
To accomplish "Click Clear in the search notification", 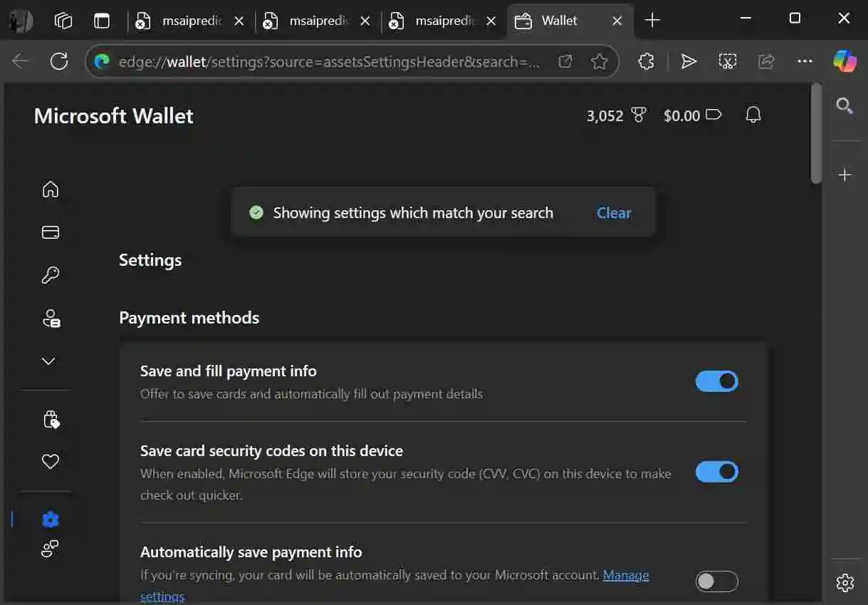I will pos(614,213).
